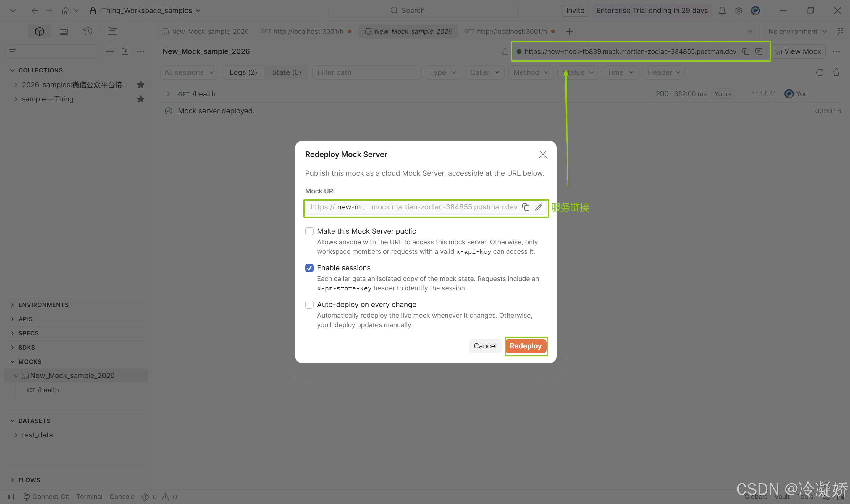Open mock header more options ellipsis
This screenshot has width=850, height=504.
836,51
